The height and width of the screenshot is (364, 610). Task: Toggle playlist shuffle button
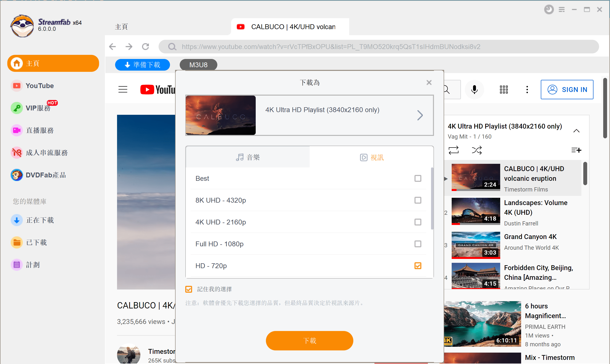(x=476, y=150)
